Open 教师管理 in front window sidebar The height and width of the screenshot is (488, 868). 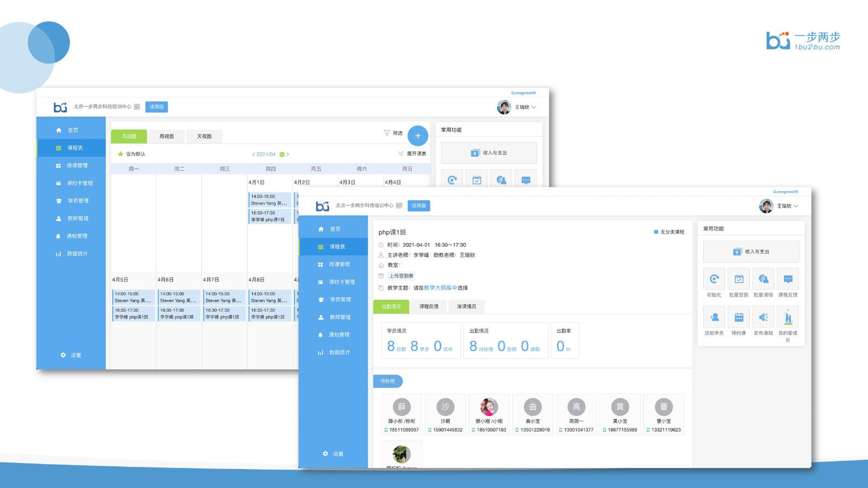pos(333,317)
